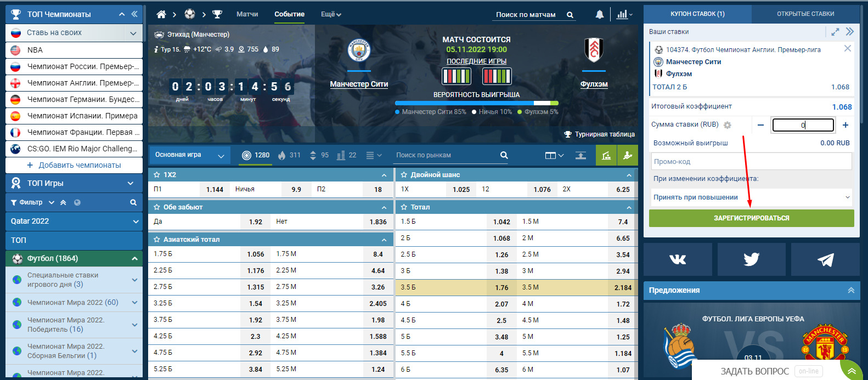Open the Матчи tab
This screenshot has height=380, width=868.
point(247,14)
